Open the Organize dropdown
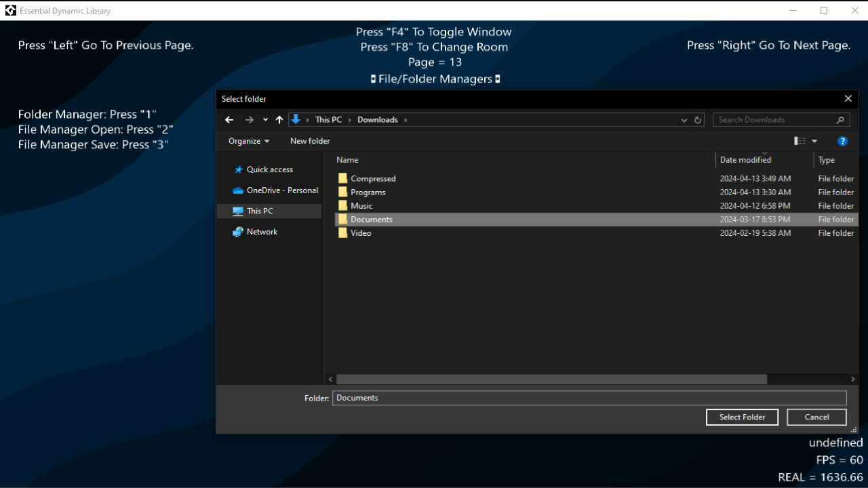868x488 pixels. pyautogui.click(x=248, y=141)
